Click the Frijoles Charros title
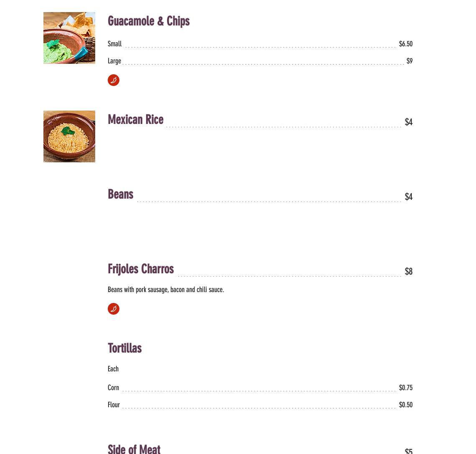 pyautogui.click(x=141, y=269)
